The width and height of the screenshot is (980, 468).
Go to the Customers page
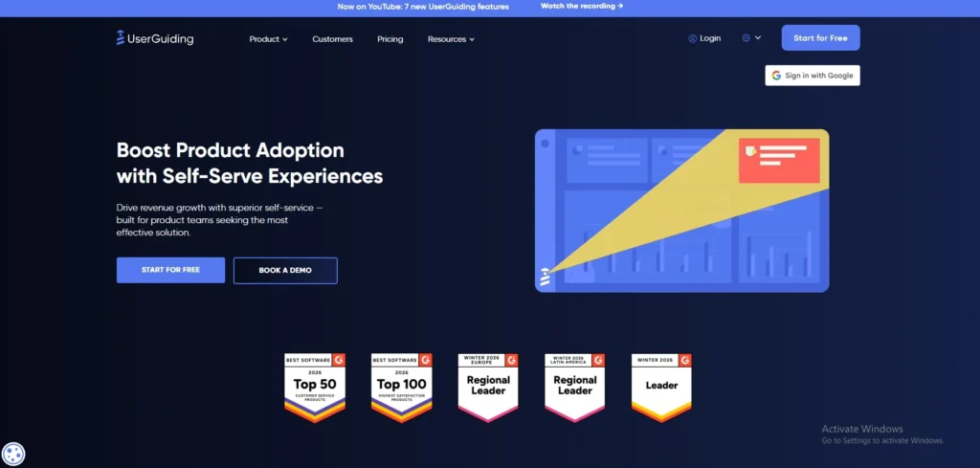(332, 38)
